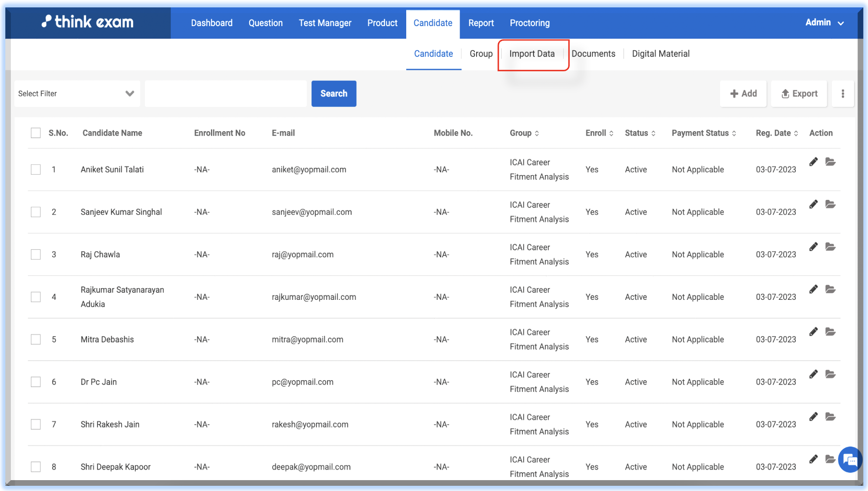Switch to the Documents sub-tab
This screenshot has height=491, width=868.
(x=593, y=54)
